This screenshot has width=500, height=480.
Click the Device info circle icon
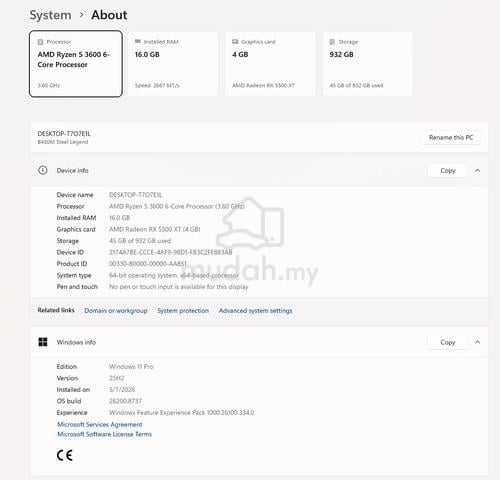click(43, 170)
